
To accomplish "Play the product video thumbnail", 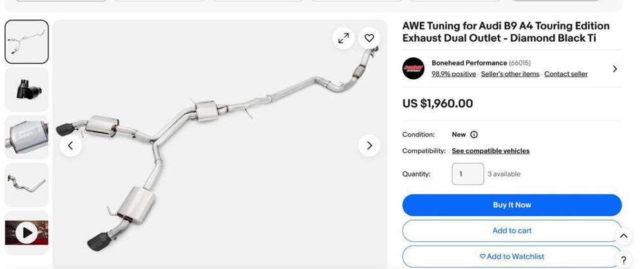I will (26, 233).
